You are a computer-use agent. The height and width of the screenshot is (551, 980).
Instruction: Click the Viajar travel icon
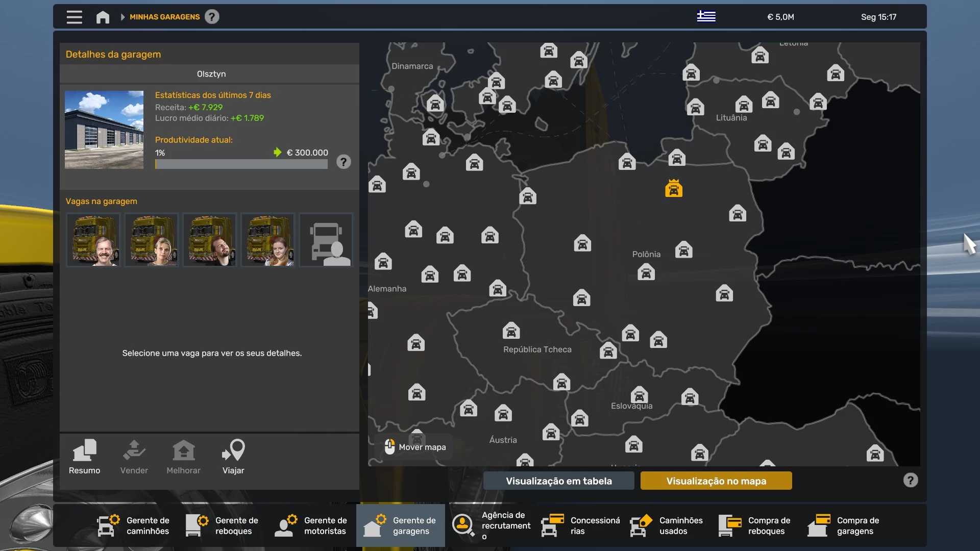pyautogui.click(x=233, y=457)
